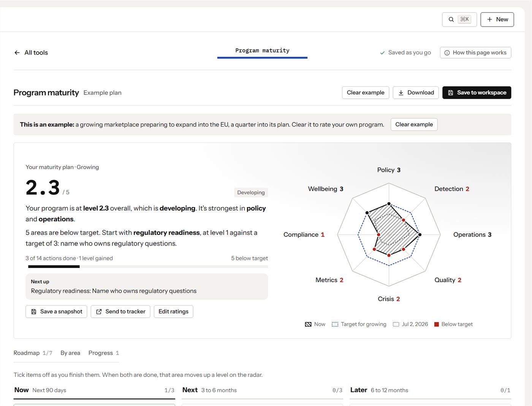
Task: Click the Jul 2, 2026 legend icon
Action: pos(396,324)
